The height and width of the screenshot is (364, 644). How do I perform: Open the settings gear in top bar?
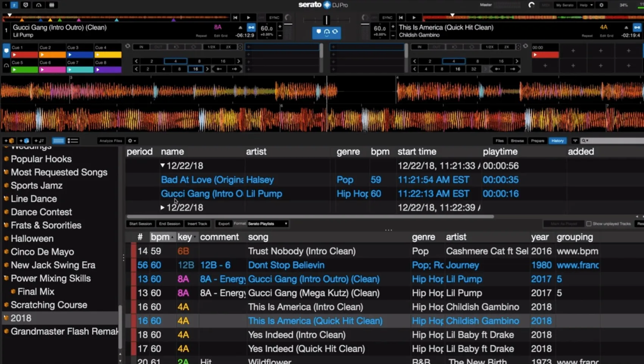coord(601,5)
